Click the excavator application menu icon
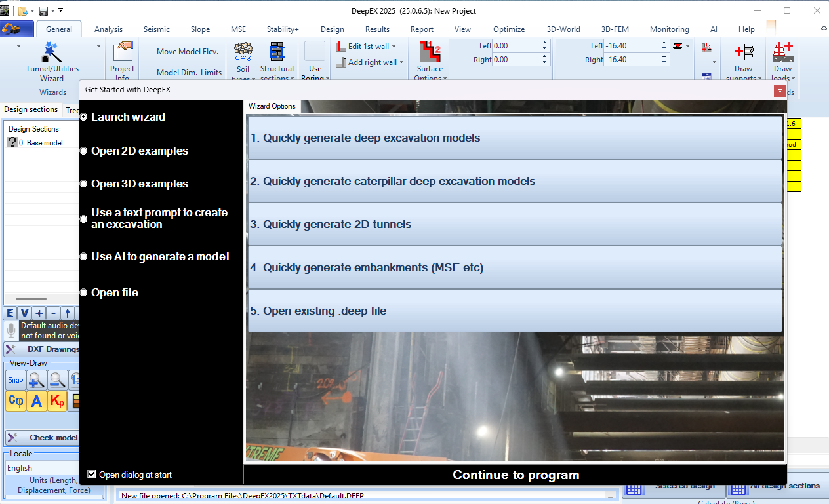Image resolution: width=829 pixels, height=504 pixels. coord(16,29)
